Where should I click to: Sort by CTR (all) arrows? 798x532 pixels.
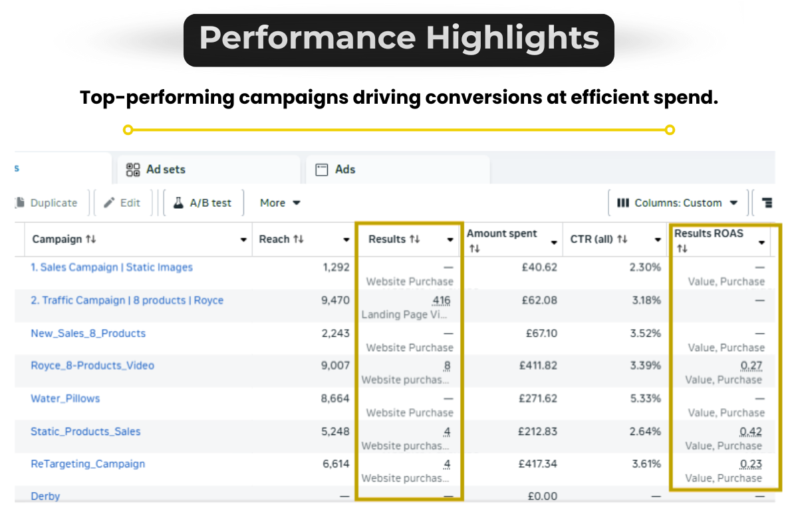[622, 239]
